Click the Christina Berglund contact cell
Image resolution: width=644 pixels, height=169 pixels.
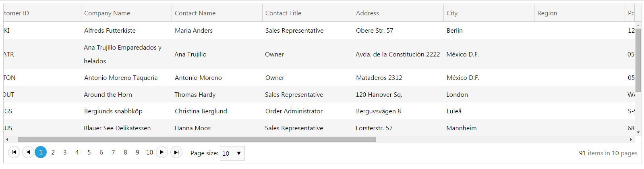201,111
